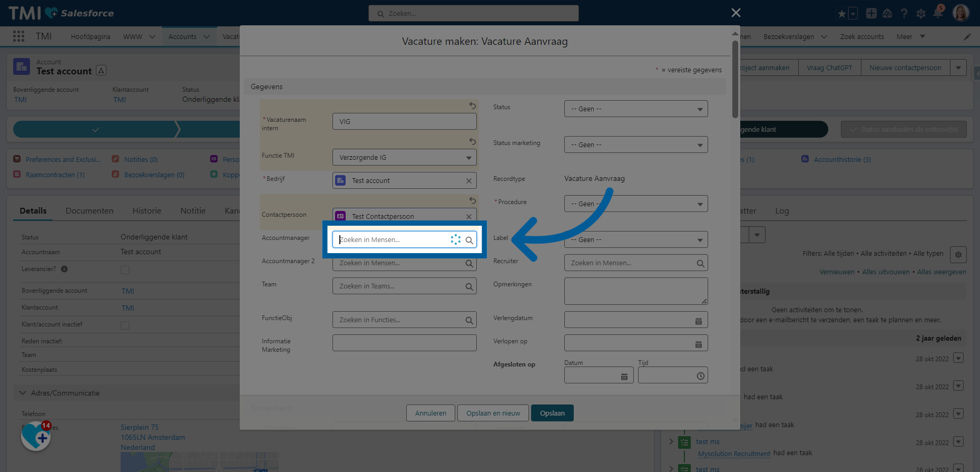The width and height of the screenshot is (980, 472).
Task: Undo the Functie TMI change
Action: point(473,141)
